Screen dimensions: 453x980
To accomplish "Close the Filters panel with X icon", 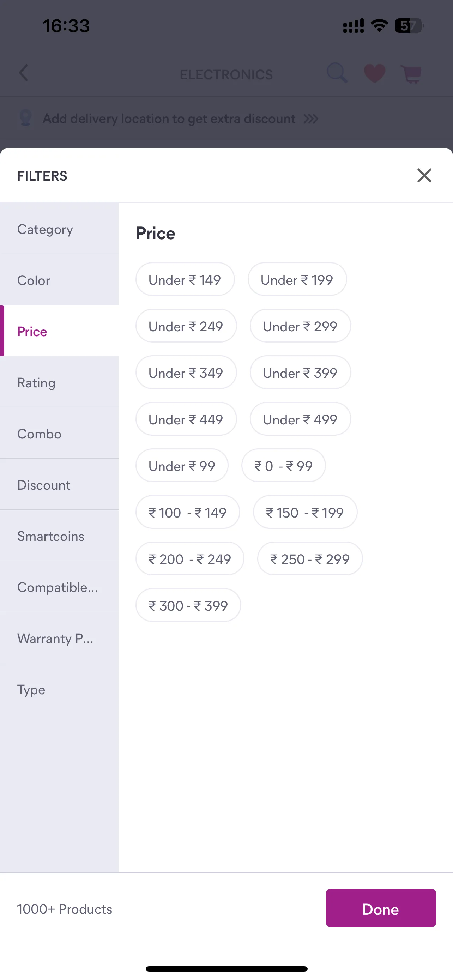I will (424, 175).
